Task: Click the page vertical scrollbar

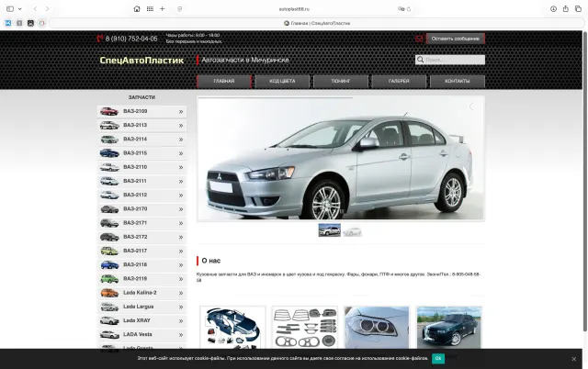Action: coord(584,182)
